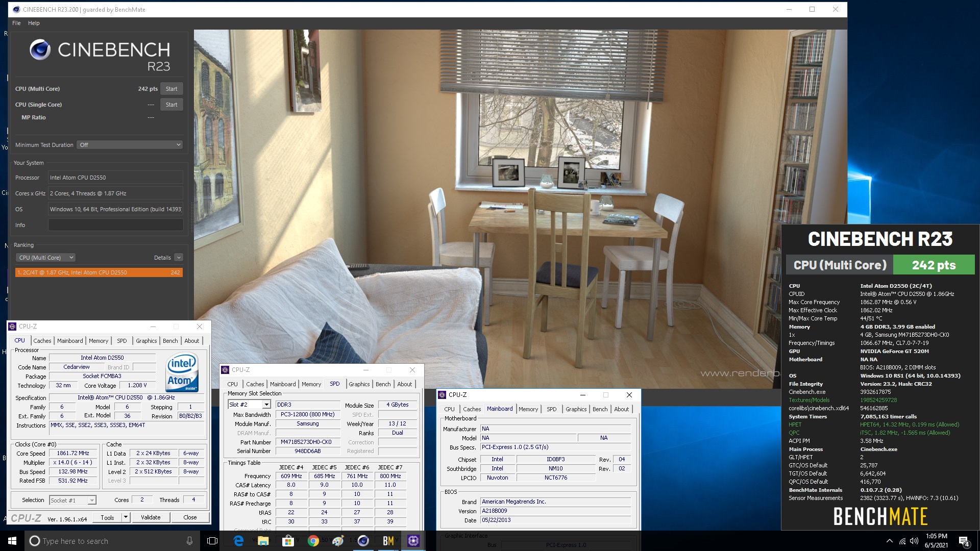Open Bench tab in CPU-Z CPU window
The width and height of the screenshot is (980, 551).
(170, 341)
